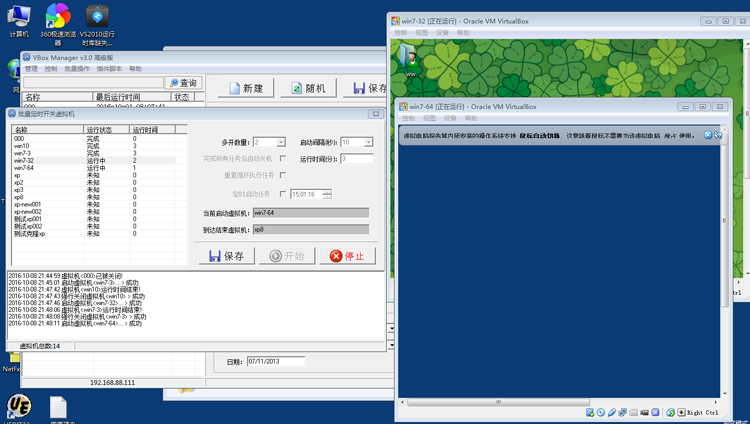The width and height of the screenshot is (750, 424).
Task: Open the 控制 menu in the win7-32 window
Action: (401, 33)
